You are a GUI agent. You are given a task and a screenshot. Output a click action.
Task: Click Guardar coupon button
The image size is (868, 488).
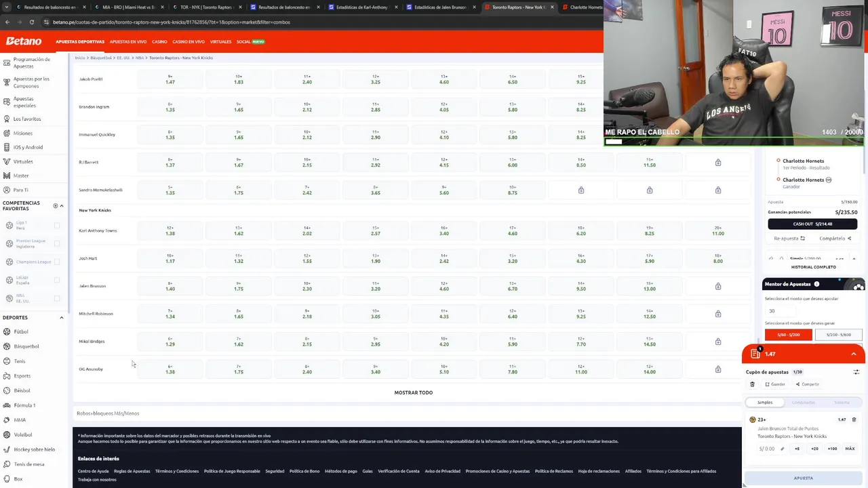(x=775, y=384)
